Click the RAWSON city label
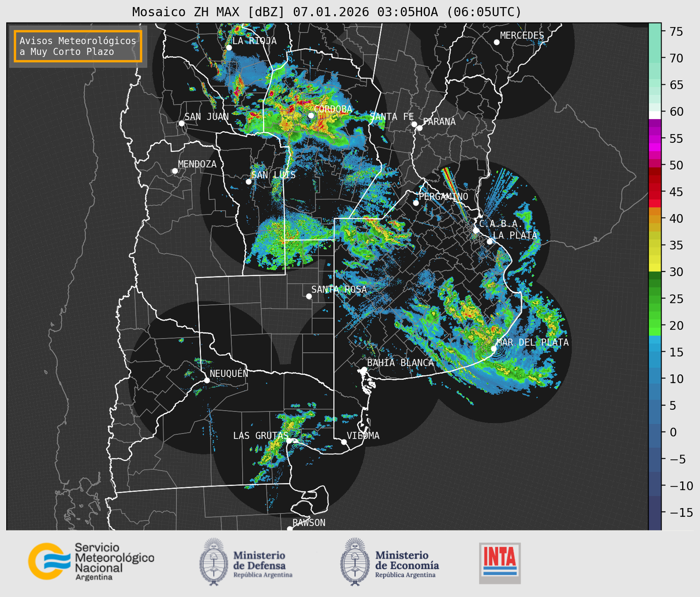Image resolution: width=700 pixels, height=597 pixels. (309, 523)
